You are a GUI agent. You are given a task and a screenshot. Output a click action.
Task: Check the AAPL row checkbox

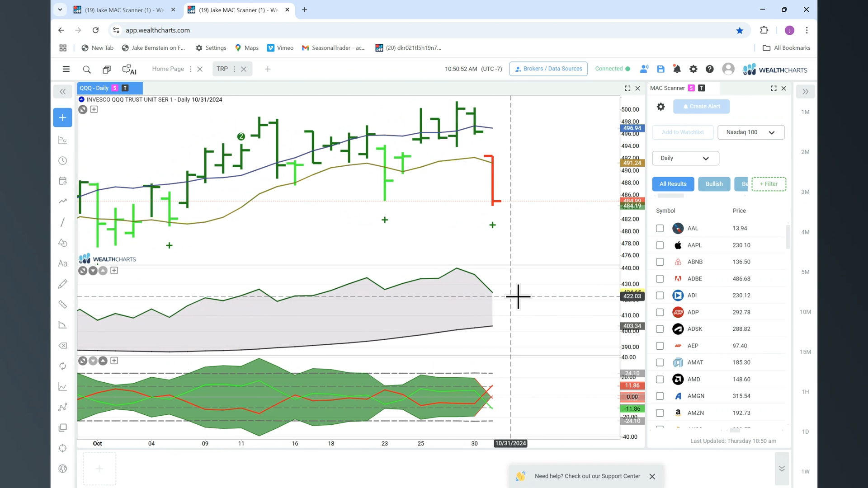point(660,245)
